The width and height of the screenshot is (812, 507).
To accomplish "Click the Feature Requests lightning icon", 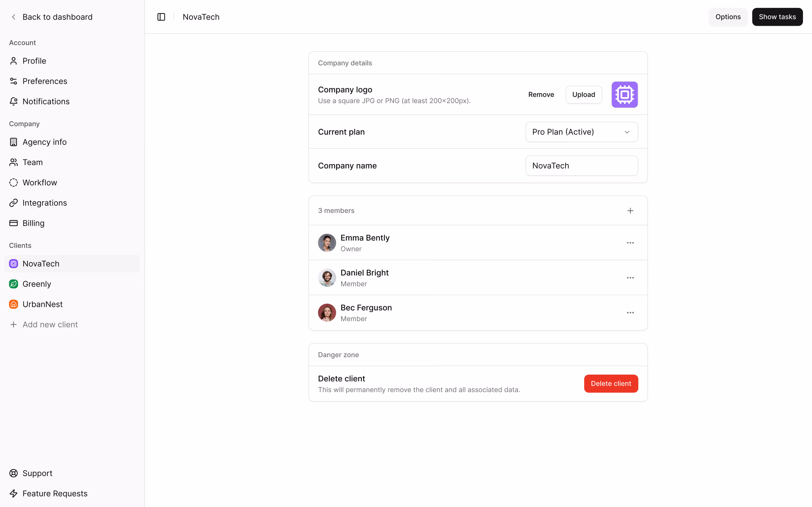I will coord(13,493).
